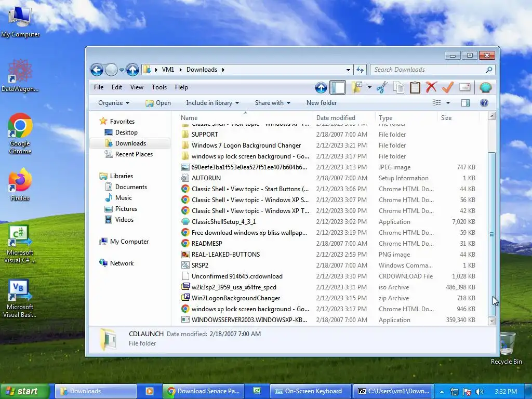Image resolution: width=532 pixels, height=399 pixels.
Task: Open the View menu
Action: (137, 87)
